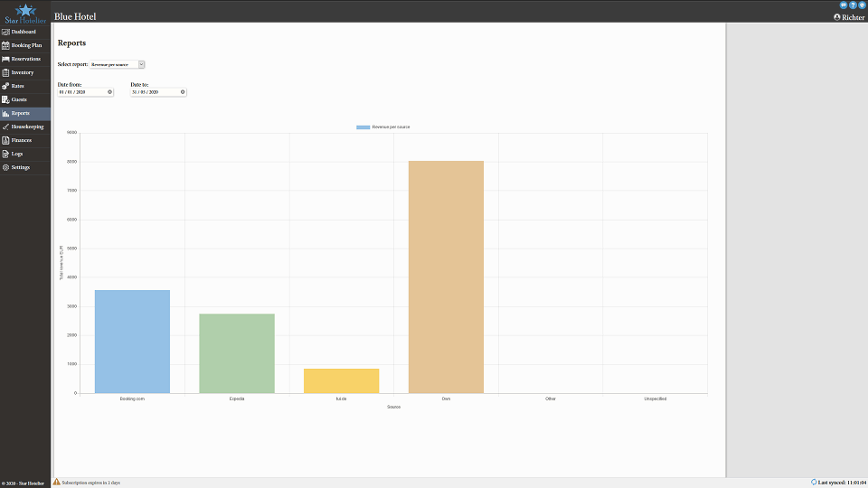The width and height of the screenshot is (868, 488).
Task: Click the Date to input field
Action: click(152, 92)
